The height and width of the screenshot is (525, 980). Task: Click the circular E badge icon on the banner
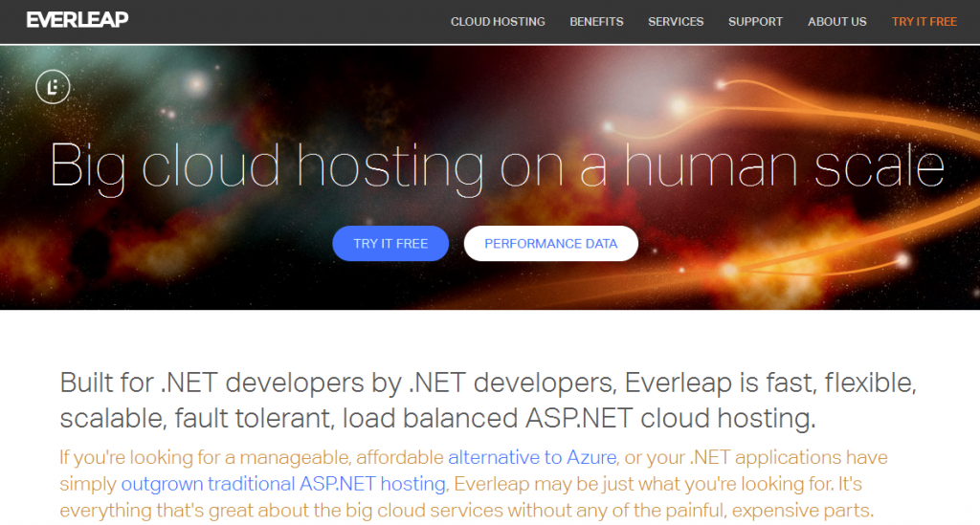coord(54,87)
